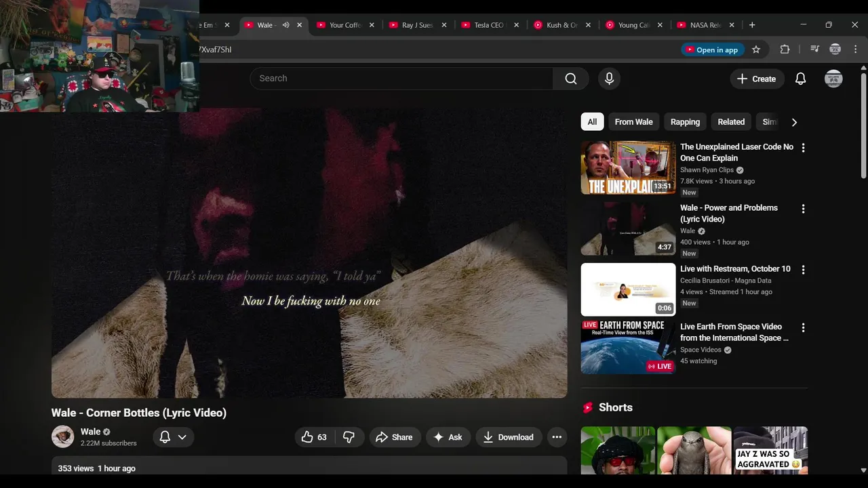The width and height of the screenshot is (868, 488).
Task: Open Earth From Space live thumbnail
Action: (x=628, y=347)
